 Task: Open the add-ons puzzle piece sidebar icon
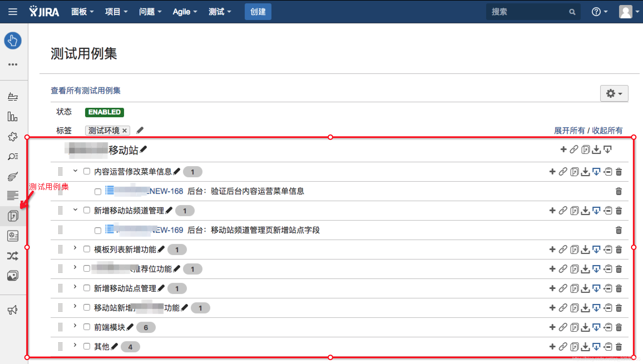point(13,136)
